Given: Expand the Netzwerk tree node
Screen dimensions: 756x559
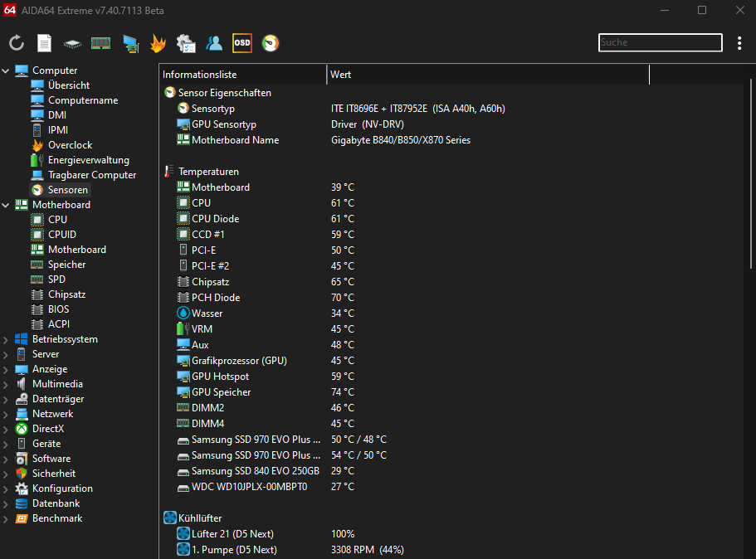Looking at the screenshot, I should click(6, 415).
